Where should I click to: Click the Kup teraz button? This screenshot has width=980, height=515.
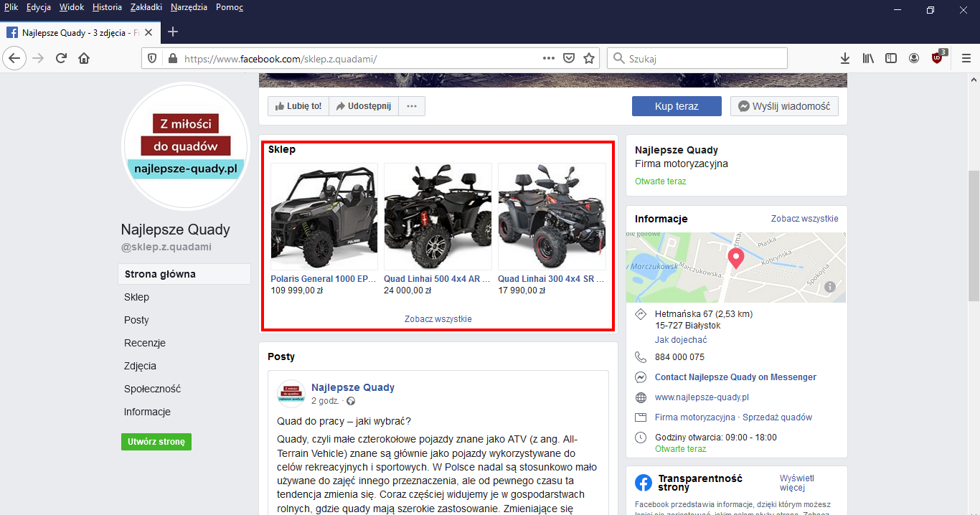(x=677, y=106)
